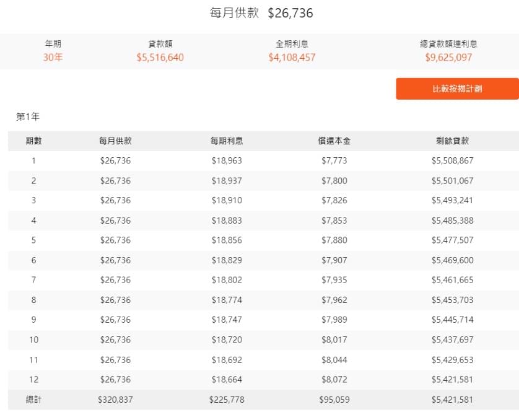Click principal $7,880 in period 5
This screenshot has height=420, width=519.
(x=334, y=240)
